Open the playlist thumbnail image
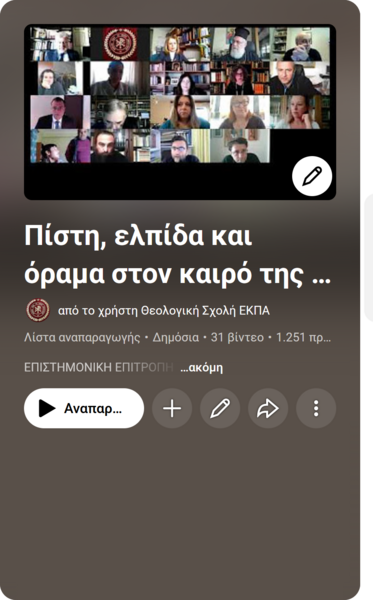 pyautogui.click(x=180, y=112)
